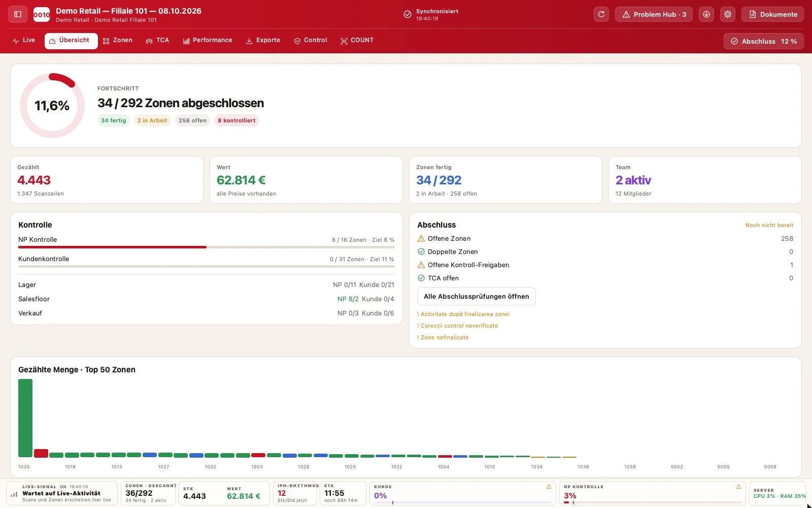Viewport: 812px width, 508px height.
Task: Select the COUNT tab
Action: 357,41
